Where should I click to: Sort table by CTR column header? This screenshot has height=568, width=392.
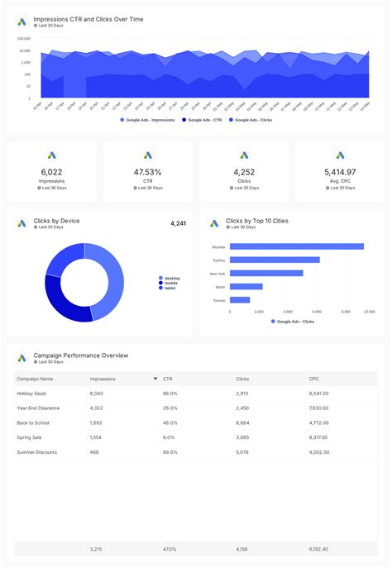pyautogui.click(x=167, y=379)
